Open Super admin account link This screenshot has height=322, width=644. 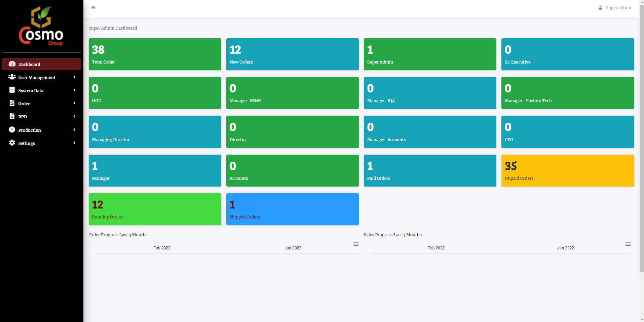[x=615, y=8]
